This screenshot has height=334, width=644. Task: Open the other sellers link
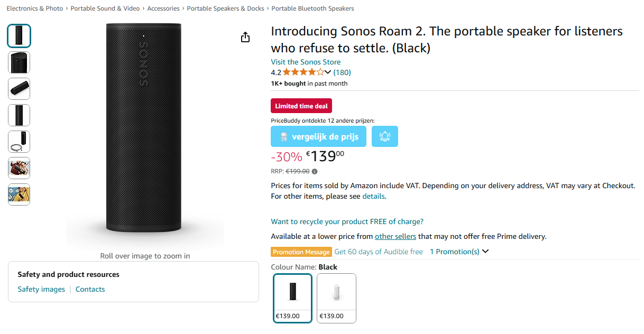[395, 236]
